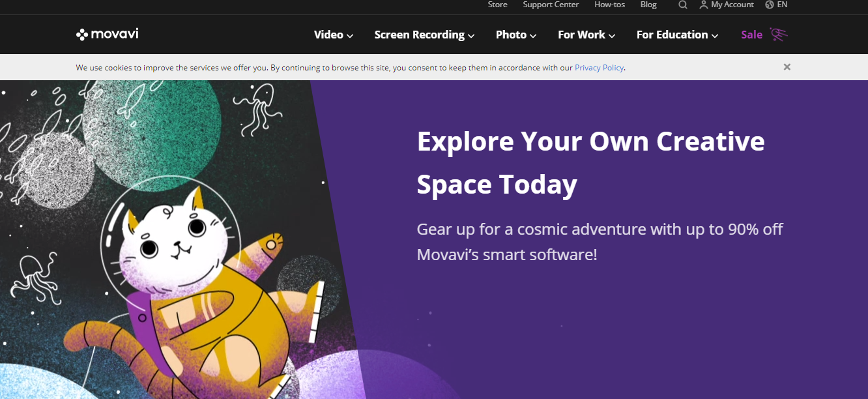This screenshot has width=868, height=399.
Task: Click the comet icon beside Sale
Action: [778, 35]
